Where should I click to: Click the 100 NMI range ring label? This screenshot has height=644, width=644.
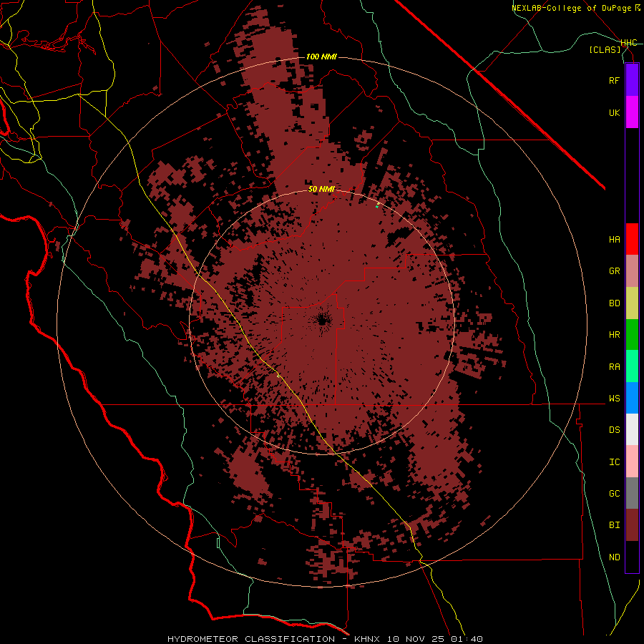(x=321, y=57)
